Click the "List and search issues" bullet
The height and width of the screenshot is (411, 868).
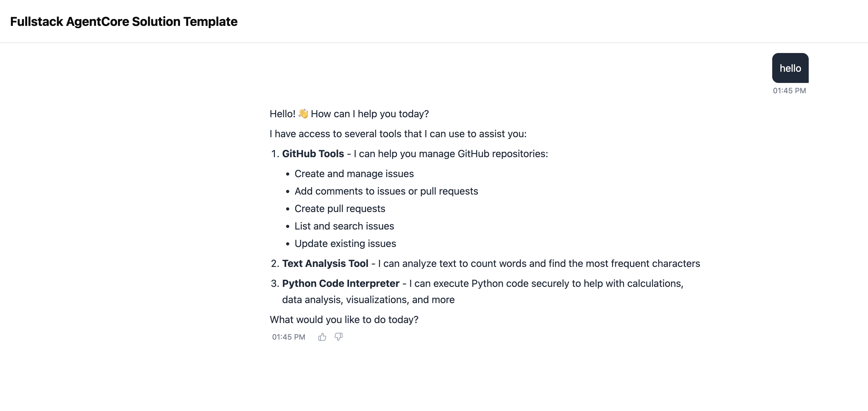(344, 226)
